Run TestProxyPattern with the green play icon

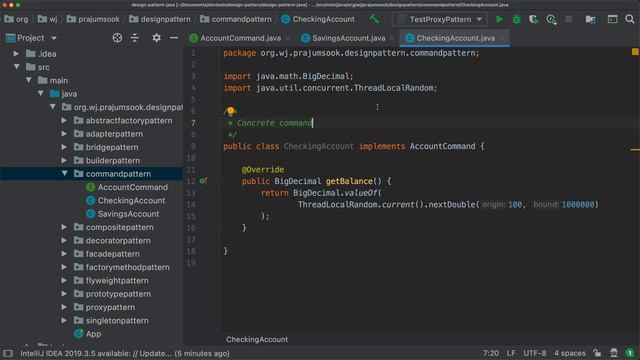pos(499,19)
